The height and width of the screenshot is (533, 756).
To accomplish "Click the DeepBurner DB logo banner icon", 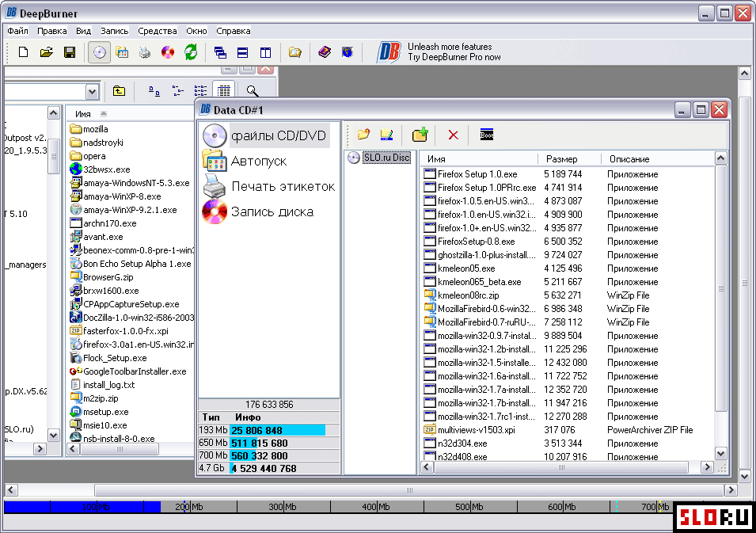I will pos(389,52).
